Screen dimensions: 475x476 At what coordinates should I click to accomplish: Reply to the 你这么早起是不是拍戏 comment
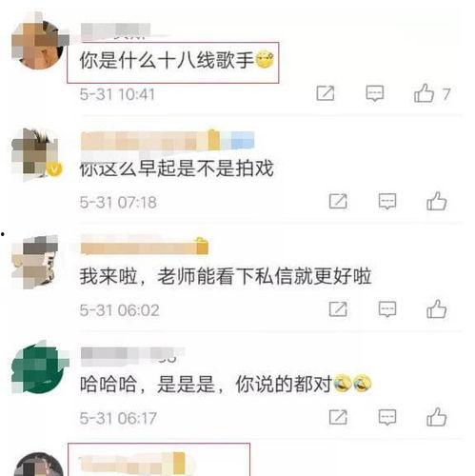[x=387, y=201]
